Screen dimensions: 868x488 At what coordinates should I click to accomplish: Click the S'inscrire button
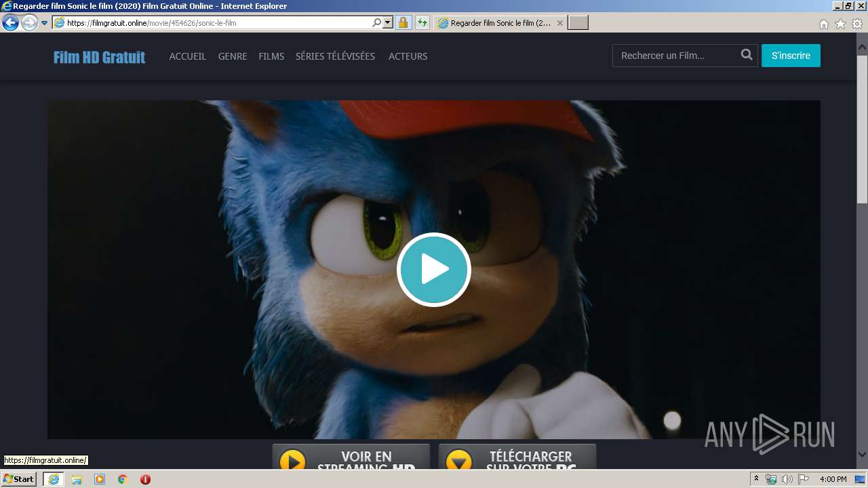click(791, 56)
